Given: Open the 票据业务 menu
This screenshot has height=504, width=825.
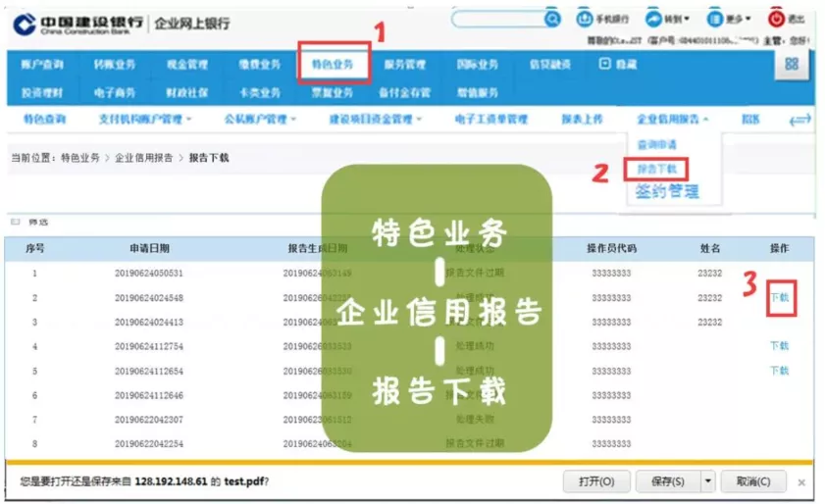Looking at the screenshot, I should point(332,93).
